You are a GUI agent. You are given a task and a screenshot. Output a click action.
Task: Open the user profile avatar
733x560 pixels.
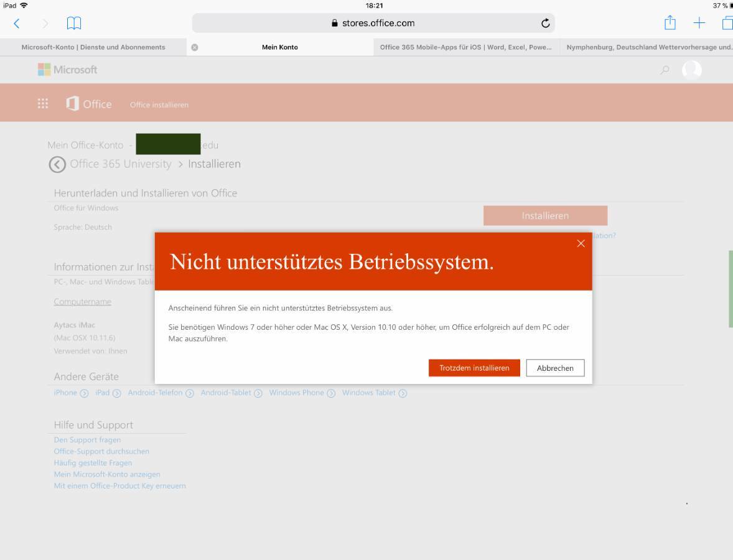(692, 70)
